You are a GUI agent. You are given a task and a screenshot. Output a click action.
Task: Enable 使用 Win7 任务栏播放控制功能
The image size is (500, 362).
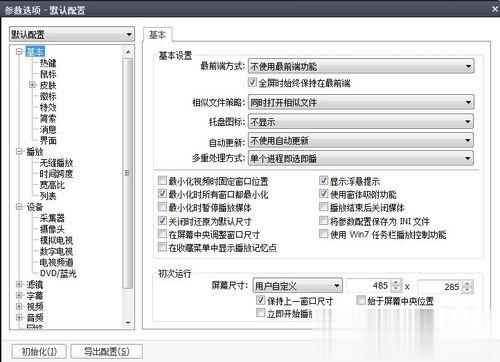point(323,234)
